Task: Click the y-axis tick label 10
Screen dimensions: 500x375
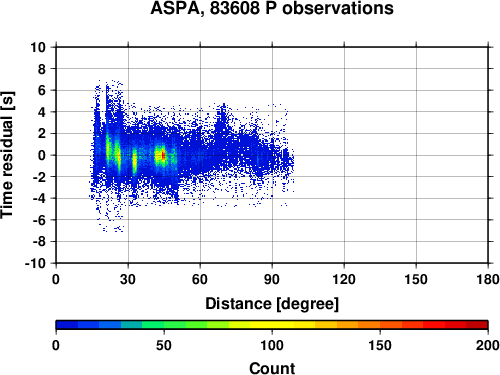Action: pos(38,47)
